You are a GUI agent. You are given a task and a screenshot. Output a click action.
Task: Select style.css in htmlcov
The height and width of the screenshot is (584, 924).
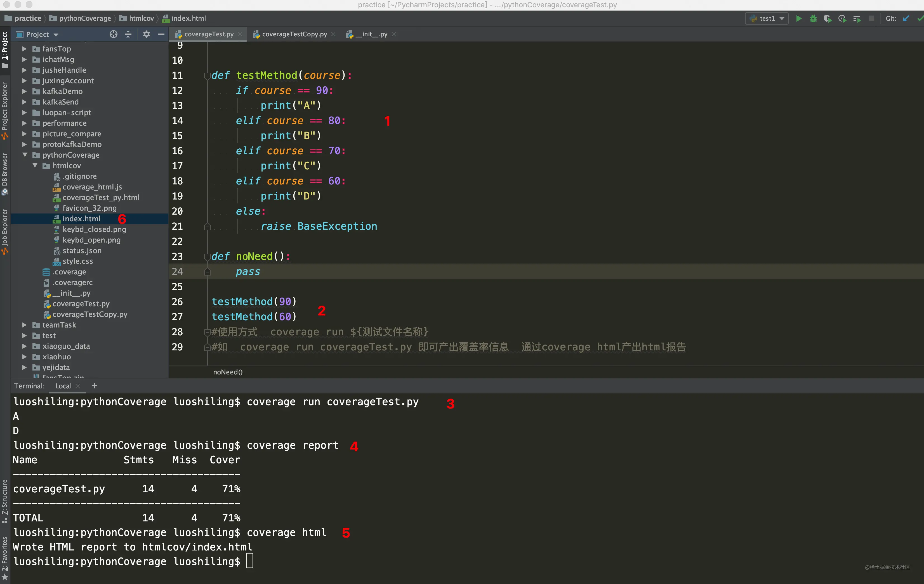[77, 261]
